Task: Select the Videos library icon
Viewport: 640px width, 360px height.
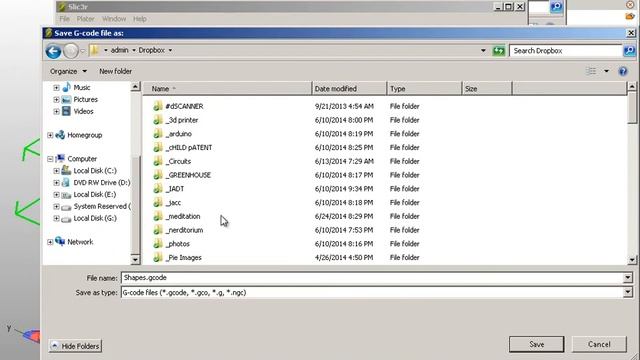Action: [66, 111]
